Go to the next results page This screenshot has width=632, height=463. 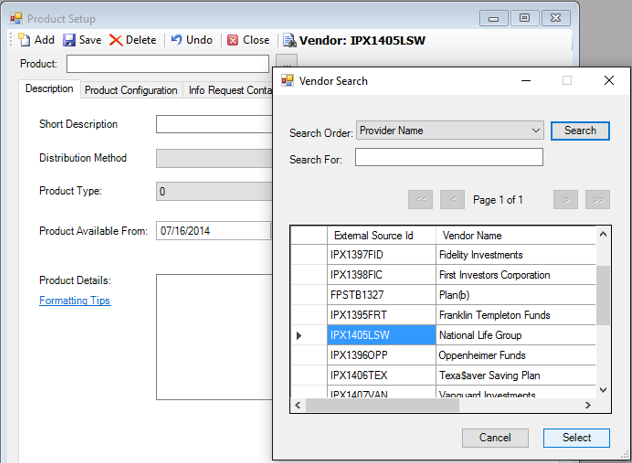tap(566, 200)
